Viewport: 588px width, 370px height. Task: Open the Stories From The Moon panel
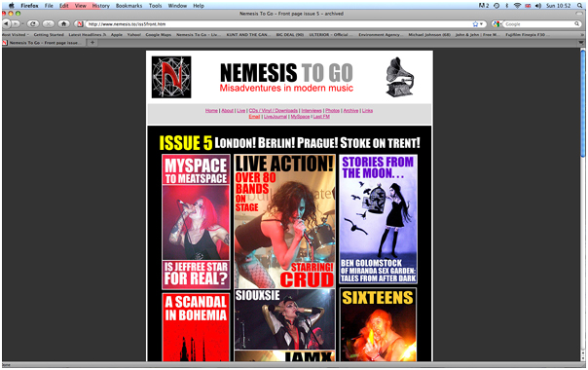coord(378,219)
